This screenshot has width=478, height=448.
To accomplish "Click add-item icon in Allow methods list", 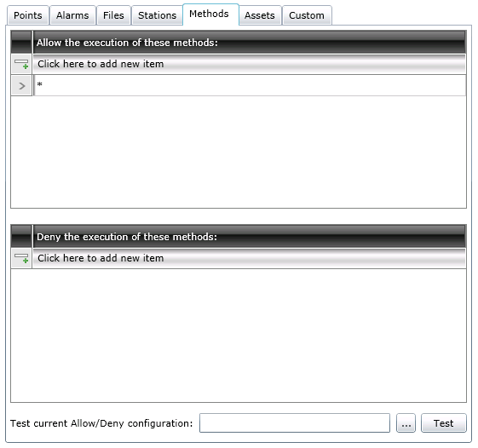I will coord(21,64).
